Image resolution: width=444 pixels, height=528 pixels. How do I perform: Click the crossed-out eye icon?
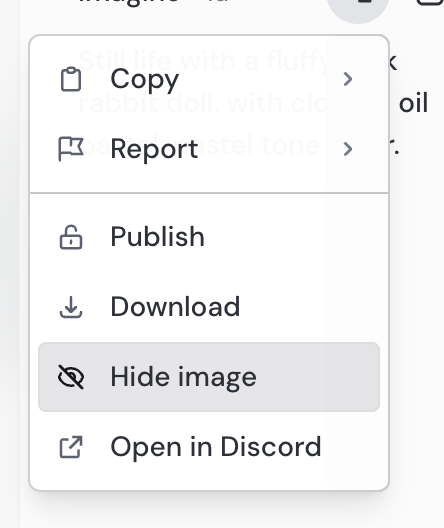[71, 377]
